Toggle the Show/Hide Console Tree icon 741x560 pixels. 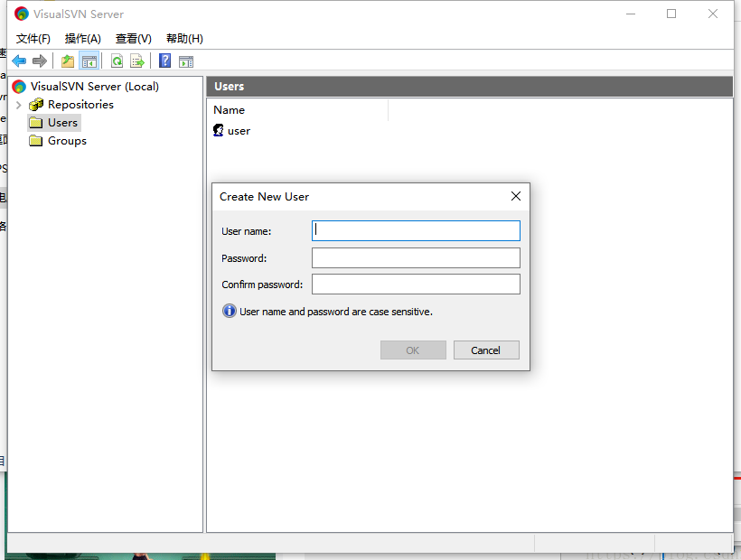(89, 61)
